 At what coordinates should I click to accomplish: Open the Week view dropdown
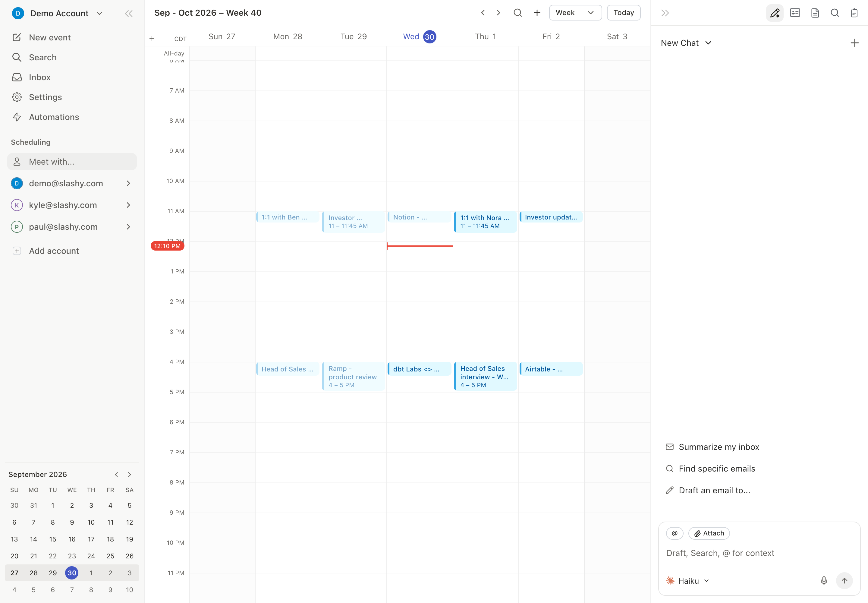pyautogui.click(x=575, y=13)
